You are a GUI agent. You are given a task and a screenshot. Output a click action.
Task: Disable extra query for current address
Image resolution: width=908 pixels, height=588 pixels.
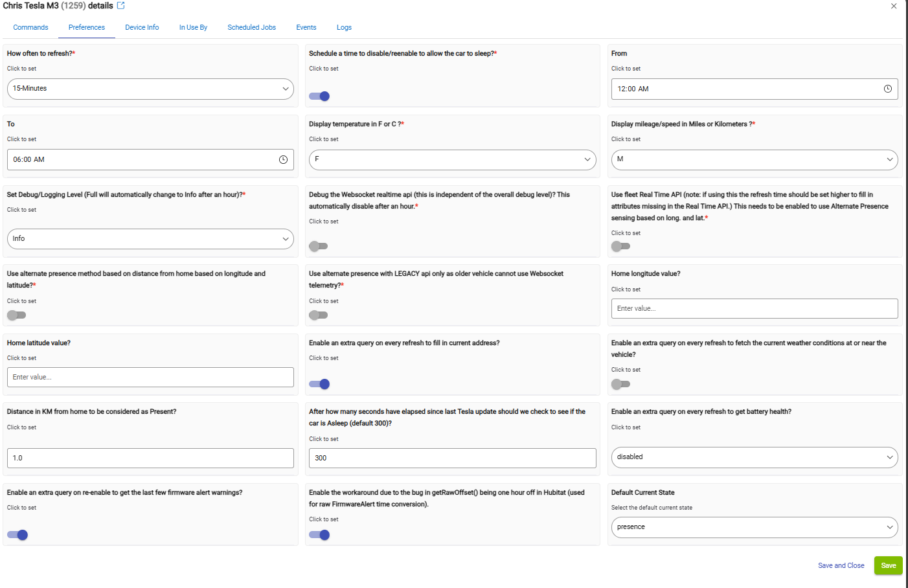point(319,384)
